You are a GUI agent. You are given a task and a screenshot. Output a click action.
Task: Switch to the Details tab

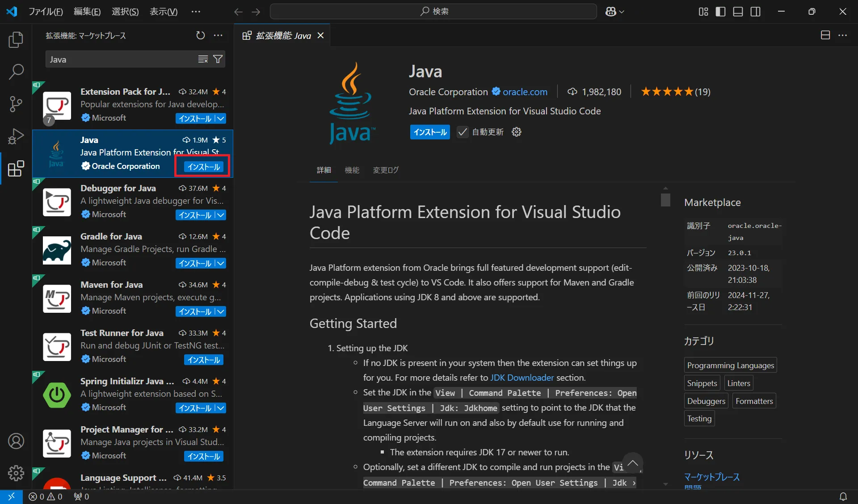coord(324,170)
